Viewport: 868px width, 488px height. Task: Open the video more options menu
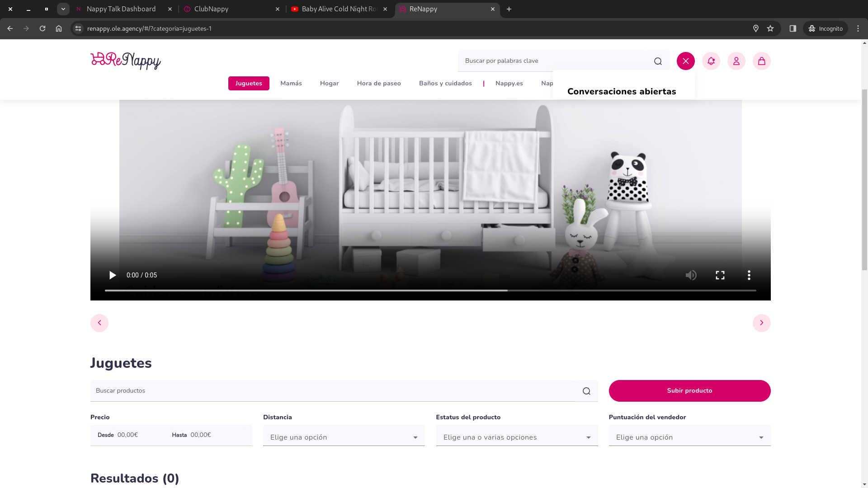(749, 275)
